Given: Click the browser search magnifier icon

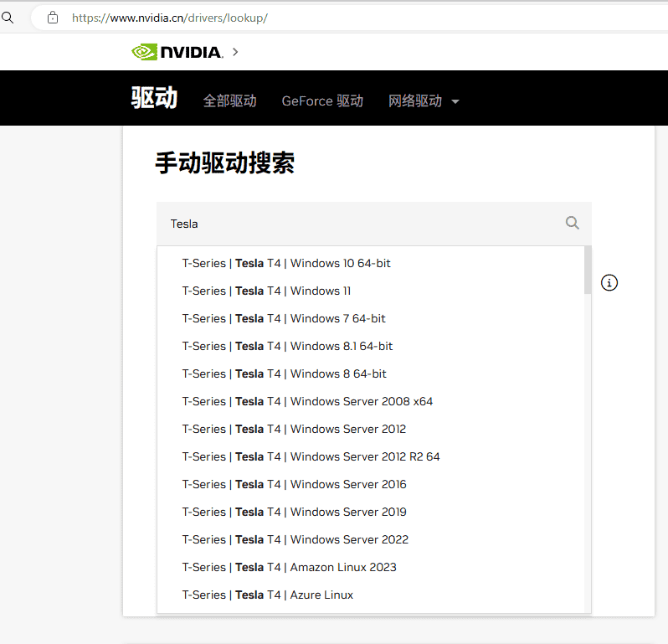Looking at the screenshot, I should 8,18.
